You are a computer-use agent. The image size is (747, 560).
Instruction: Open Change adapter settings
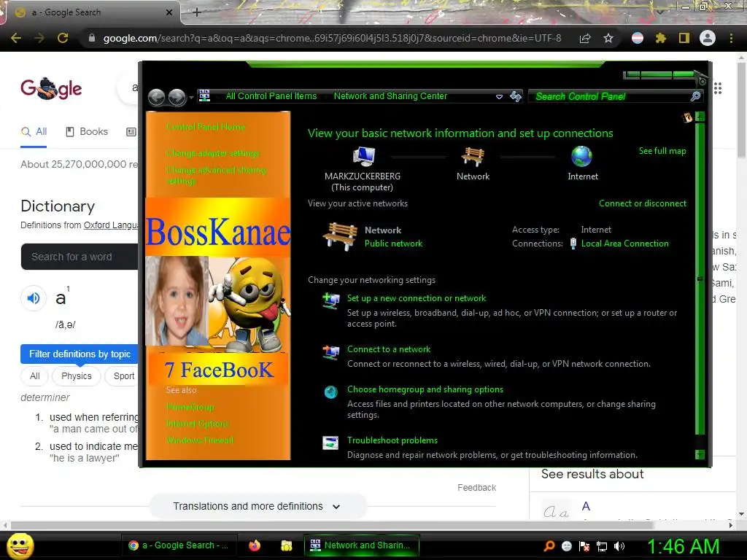click(x=213, y=153)
